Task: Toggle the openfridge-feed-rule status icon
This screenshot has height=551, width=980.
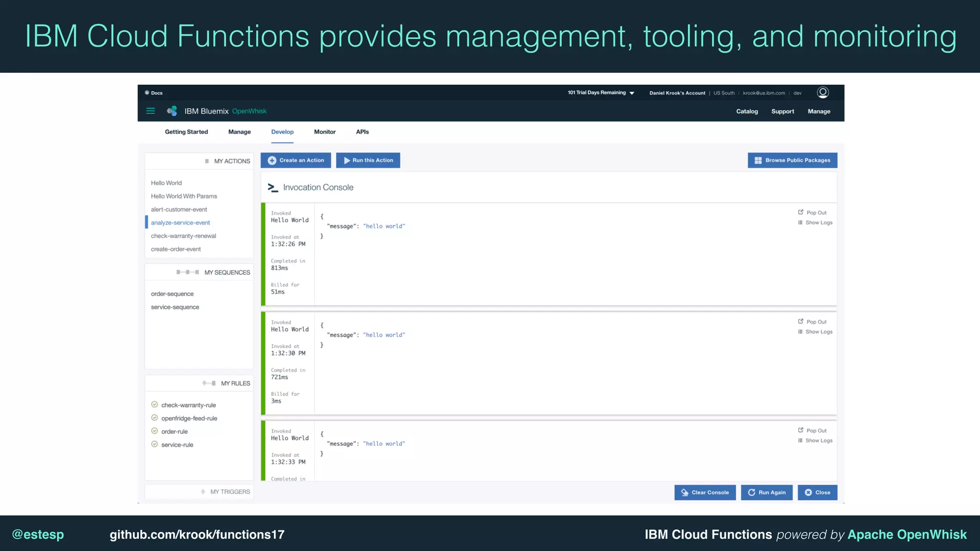Action: (155, 418)
